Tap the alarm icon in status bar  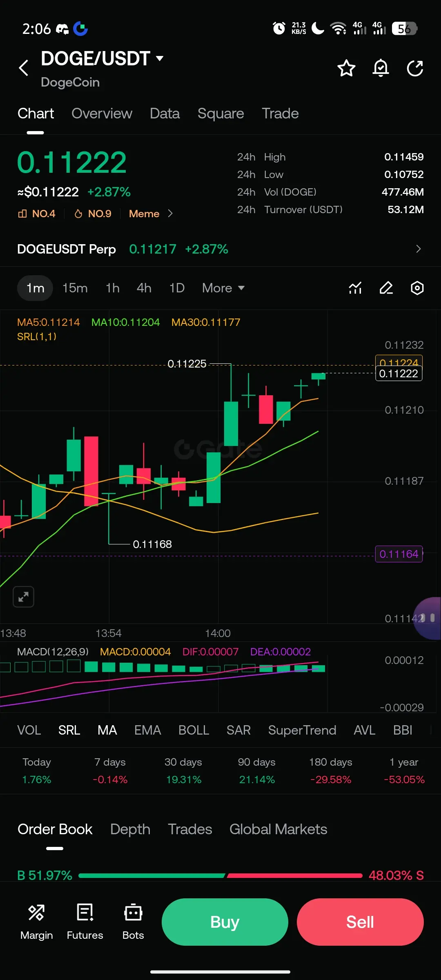click(x=279, y=28)
